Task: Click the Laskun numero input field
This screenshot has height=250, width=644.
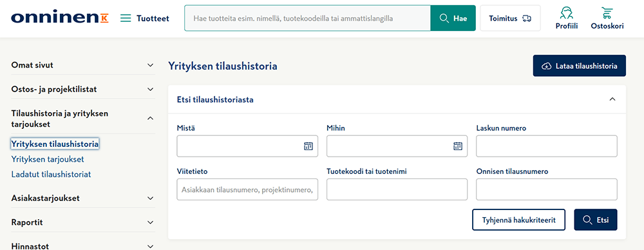Action: (547, 146)
